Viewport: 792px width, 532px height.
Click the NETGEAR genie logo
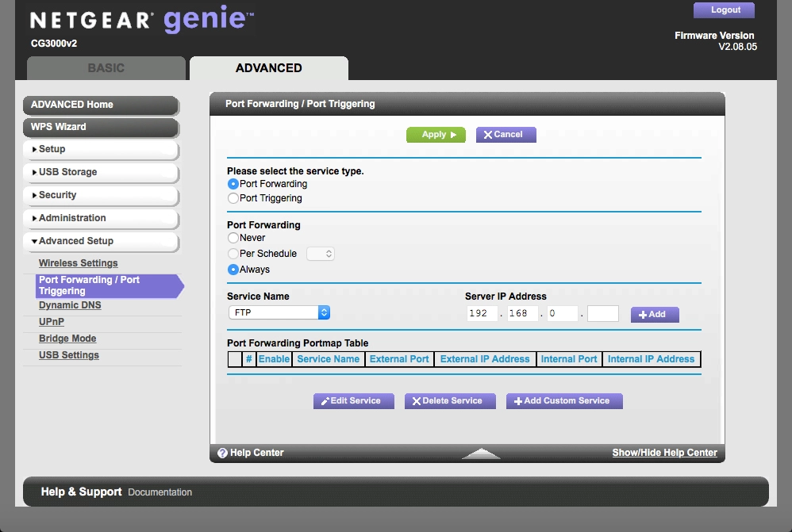[x=142, y=19]
